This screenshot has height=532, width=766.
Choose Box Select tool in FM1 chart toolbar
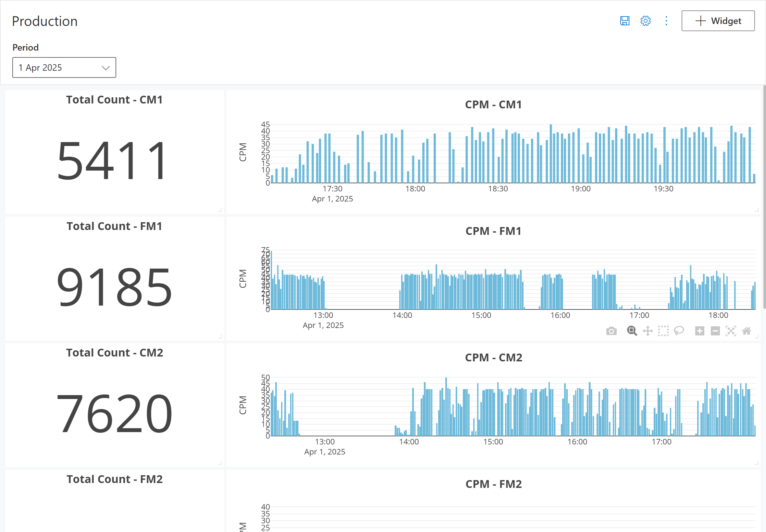tap(663, 331)
